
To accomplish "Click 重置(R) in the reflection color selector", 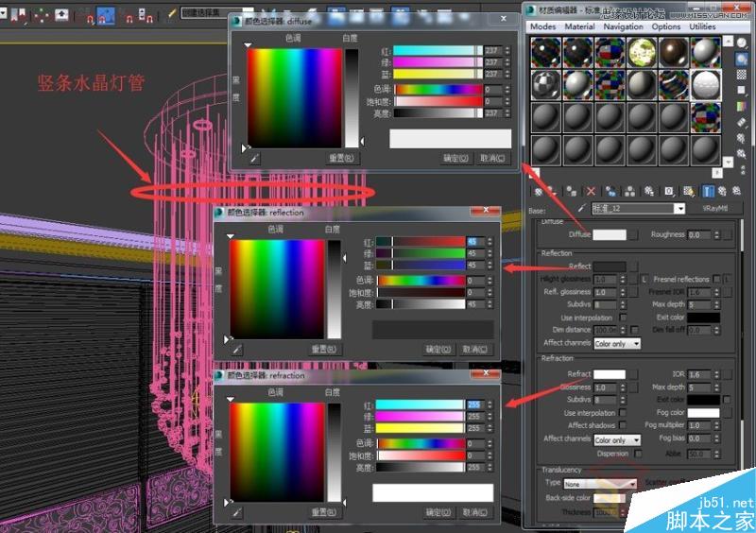I will pos(324,349).
